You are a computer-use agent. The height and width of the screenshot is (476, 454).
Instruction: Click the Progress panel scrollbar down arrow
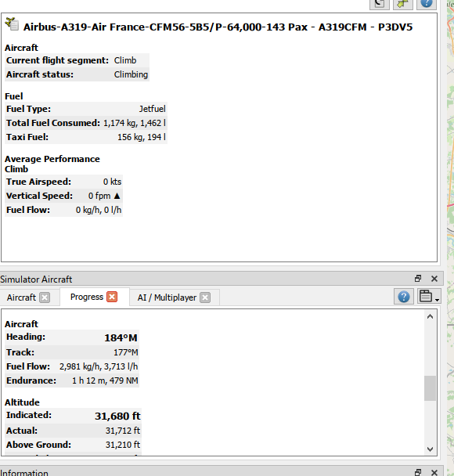point(430,449)
